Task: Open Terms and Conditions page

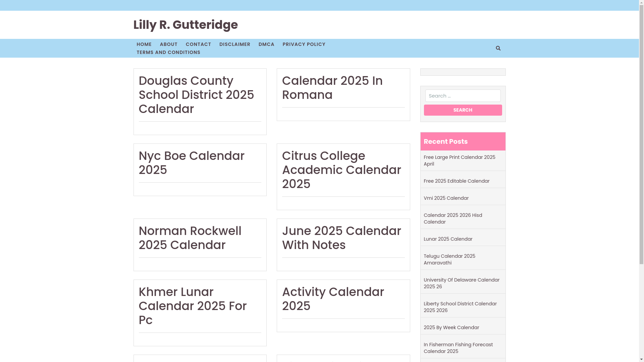Action: (x=168, y=52)
